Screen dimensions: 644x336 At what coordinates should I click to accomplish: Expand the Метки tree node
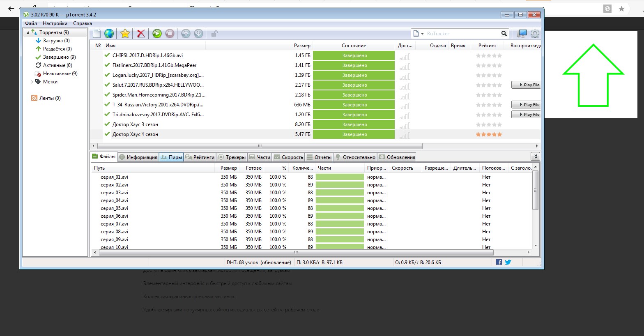point(32,82)
